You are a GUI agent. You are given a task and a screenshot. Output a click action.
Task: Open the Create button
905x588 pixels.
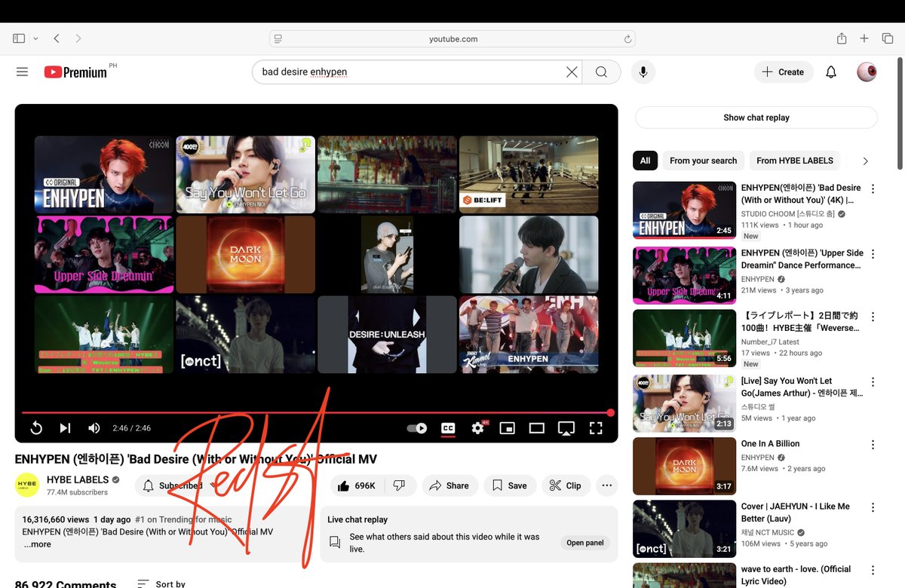(784, 72)
